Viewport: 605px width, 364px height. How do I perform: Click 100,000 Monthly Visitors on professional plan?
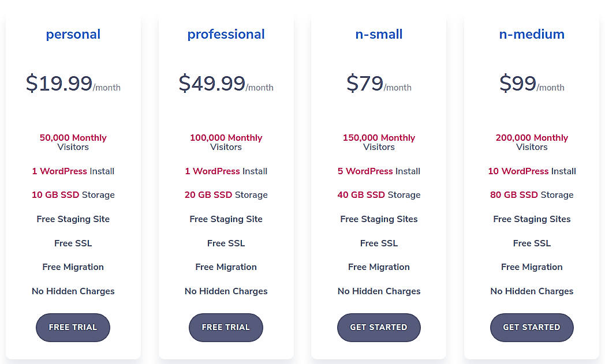point(226,142)
